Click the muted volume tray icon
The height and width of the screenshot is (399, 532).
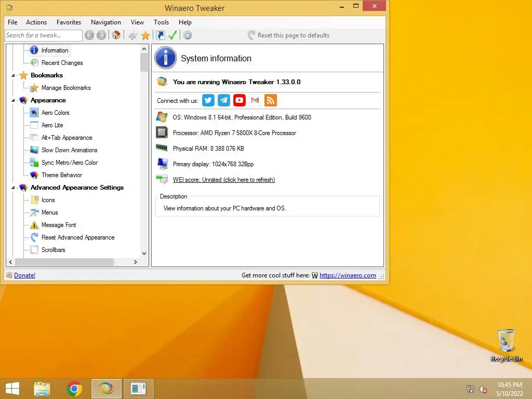(x=483, y=389)
